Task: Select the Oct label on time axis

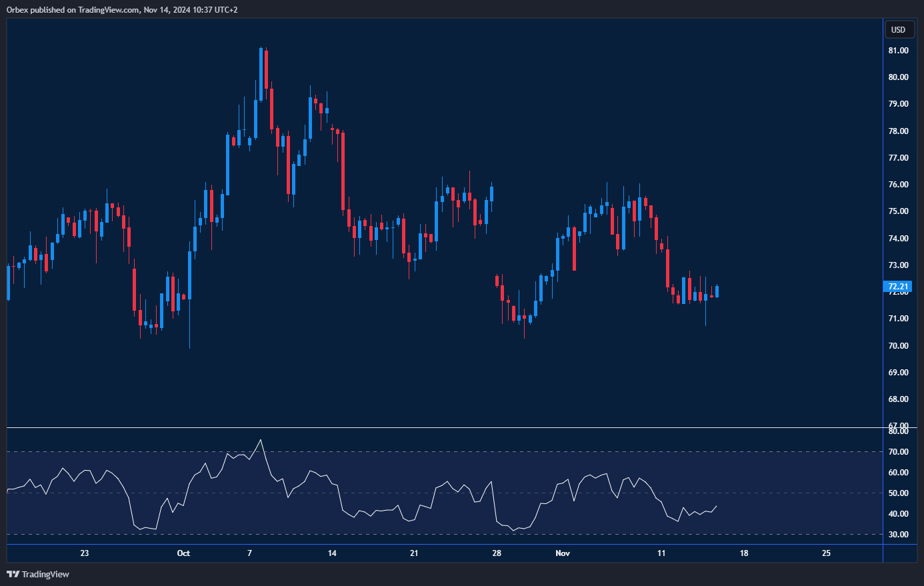Action: click(x=183, y=553)
